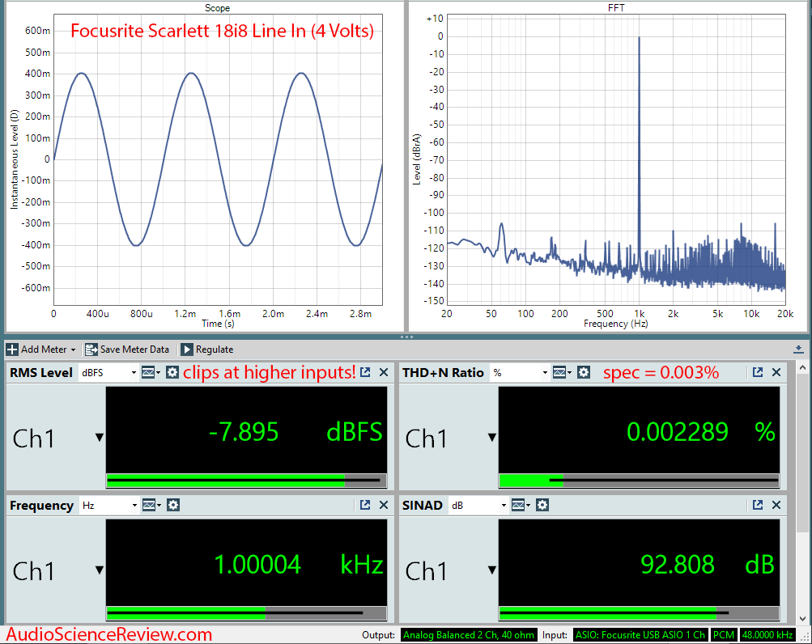812x644 pixels.
Task: Click Save Meter Data button
Action: 127,350
